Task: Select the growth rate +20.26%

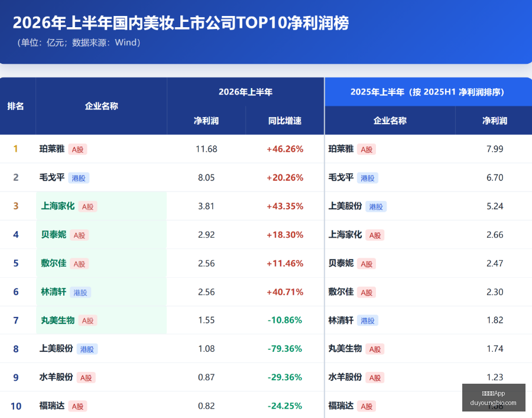Action: [285, 177]
